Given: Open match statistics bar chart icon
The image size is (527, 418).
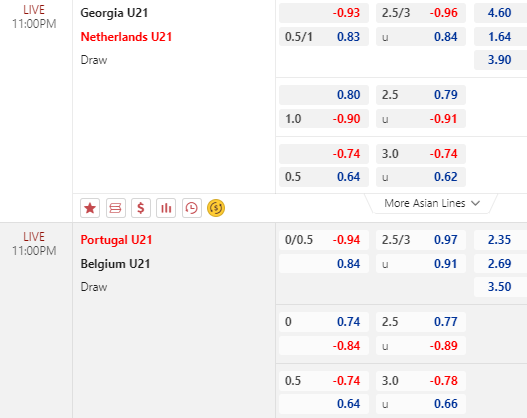Looking at the screenshot, I should (166, 208).
